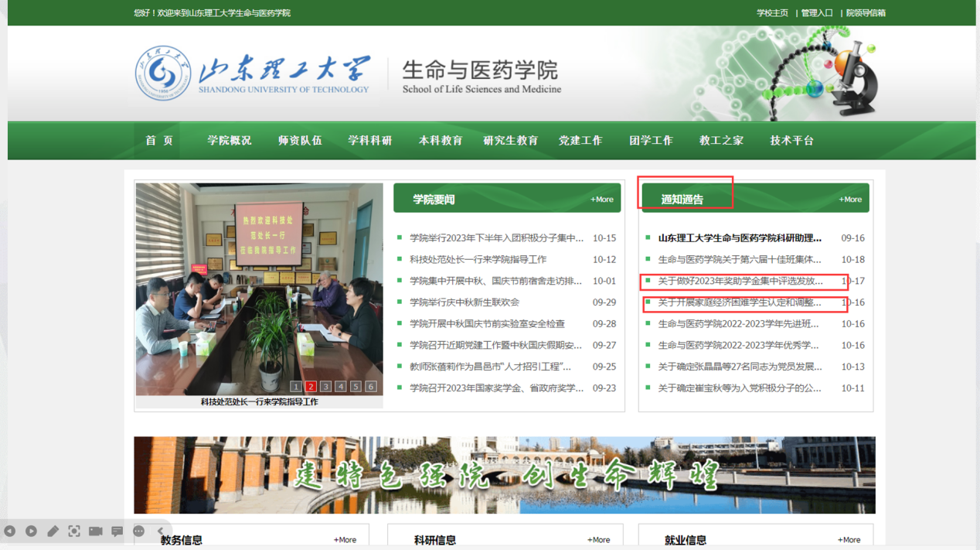Viewport: 980px width, 550px height.
Task: Switch carousel to slide 6
Action: tap(371, 386)
